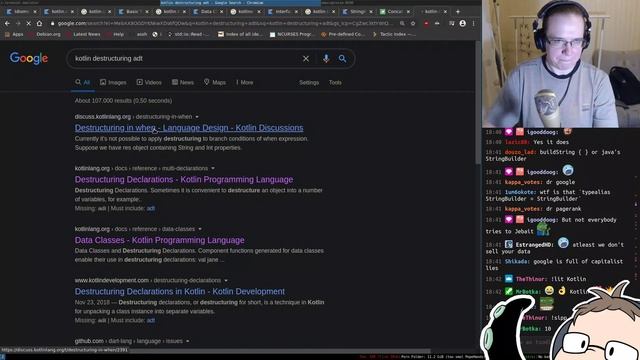Expand arrow beside www.kotlindevelopment.com URL
Viewport: 640px width, 360px height.
pyautogui.click(x=226, y=281)
